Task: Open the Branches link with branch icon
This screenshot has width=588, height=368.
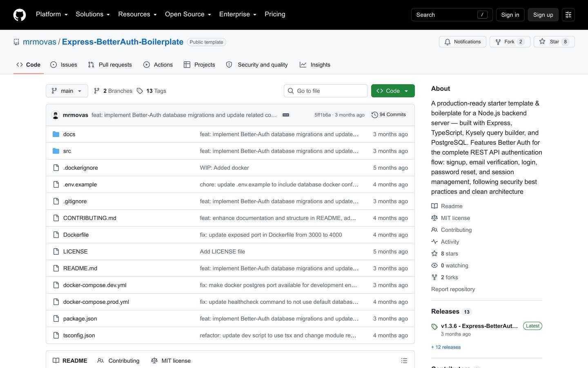Action: [113, 91]
